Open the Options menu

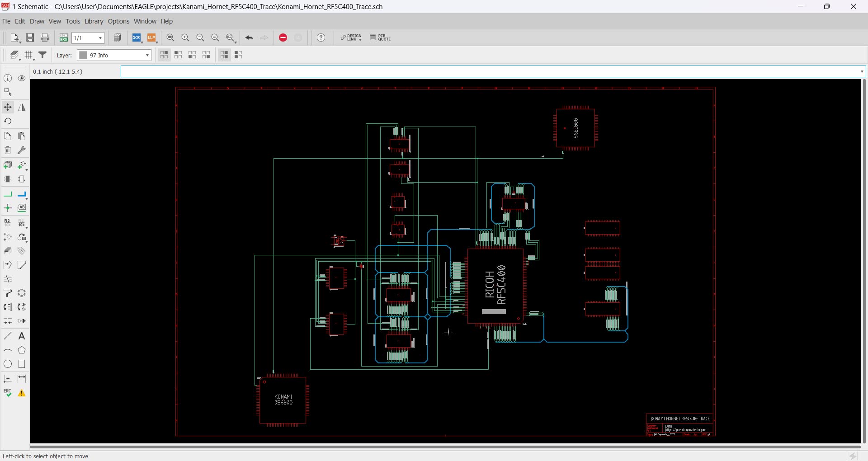pos(118,21)
